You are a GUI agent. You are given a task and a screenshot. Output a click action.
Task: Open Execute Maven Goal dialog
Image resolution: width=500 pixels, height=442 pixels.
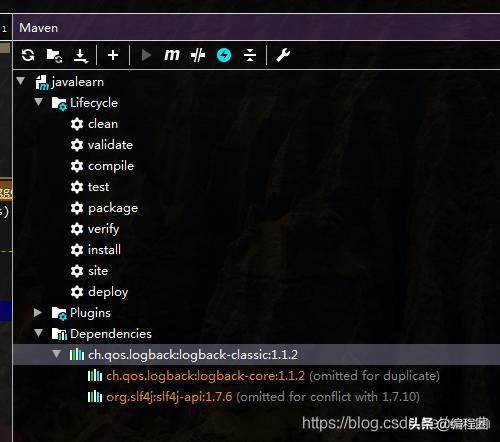tap(172, 55)
